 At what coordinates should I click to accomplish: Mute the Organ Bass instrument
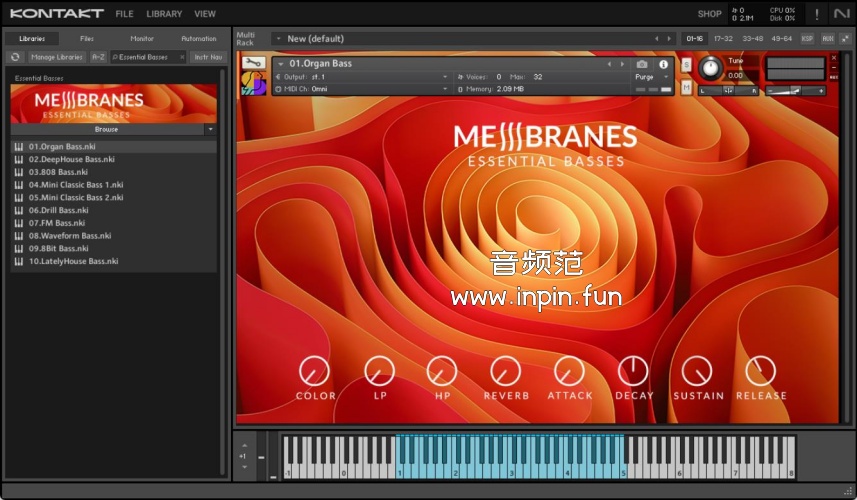pyautogui.click(x=686, y=87)
